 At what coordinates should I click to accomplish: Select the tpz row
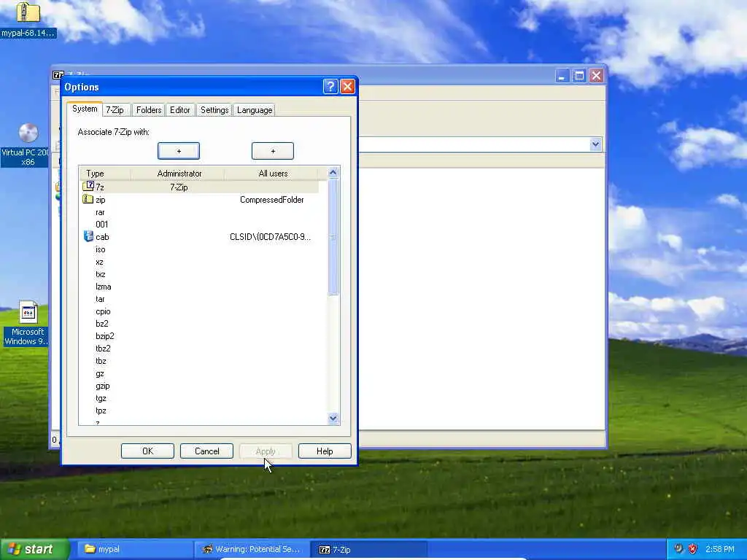click(x=198, y=411)
